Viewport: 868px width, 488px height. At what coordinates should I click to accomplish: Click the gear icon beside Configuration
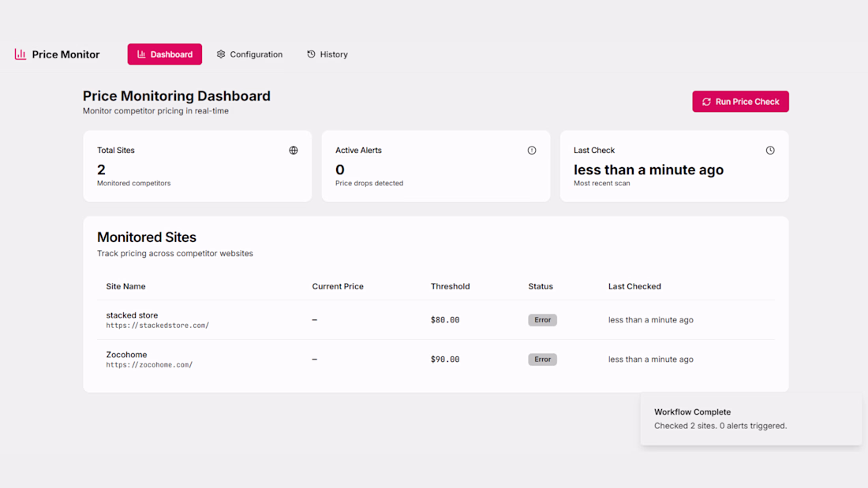tap(221, 54)
